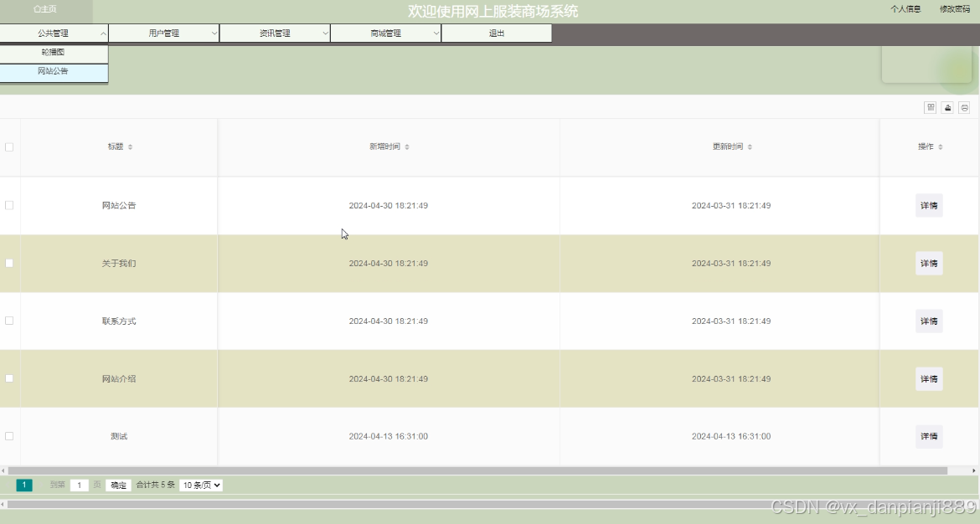
Task: Open the column filter icon
Action: 930,107
